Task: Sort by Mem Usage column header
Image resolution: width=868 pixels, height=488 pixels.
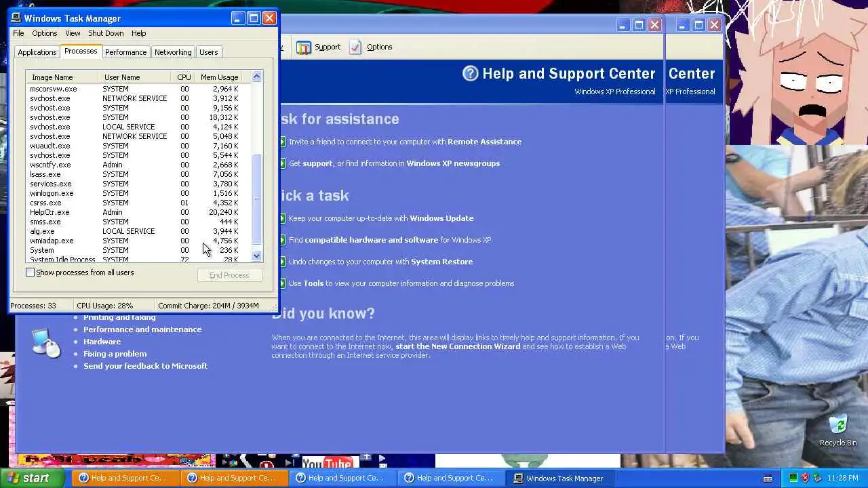Action: (x=219, y=77)
